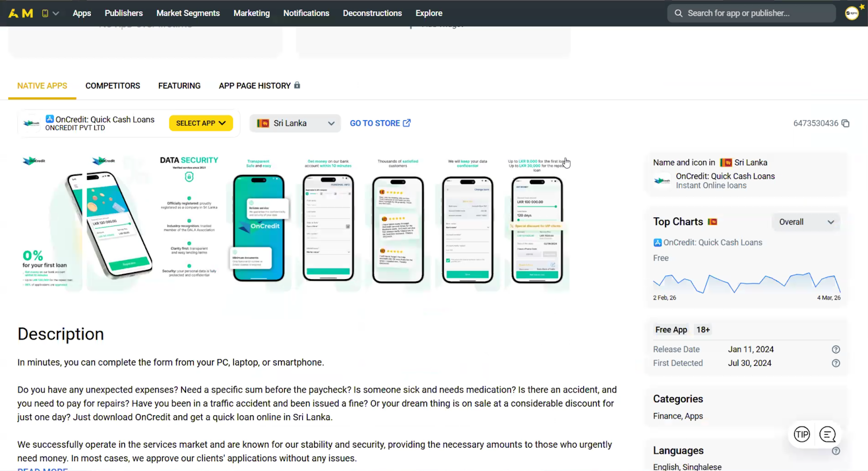
Task: Open the Data Security screenshot thumbnail
Action: [189, 220]
